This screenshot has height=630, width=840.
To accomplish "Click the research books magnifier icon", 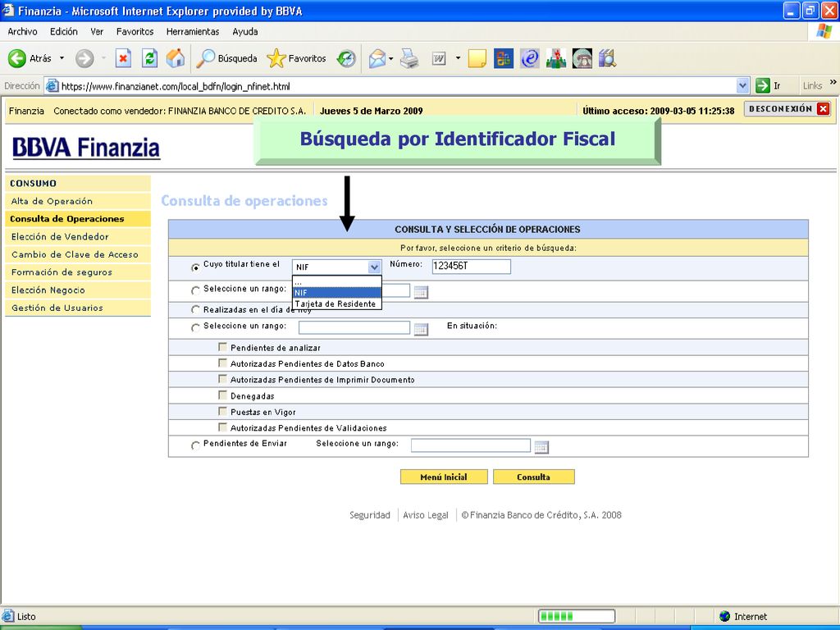I will (608, 58).
